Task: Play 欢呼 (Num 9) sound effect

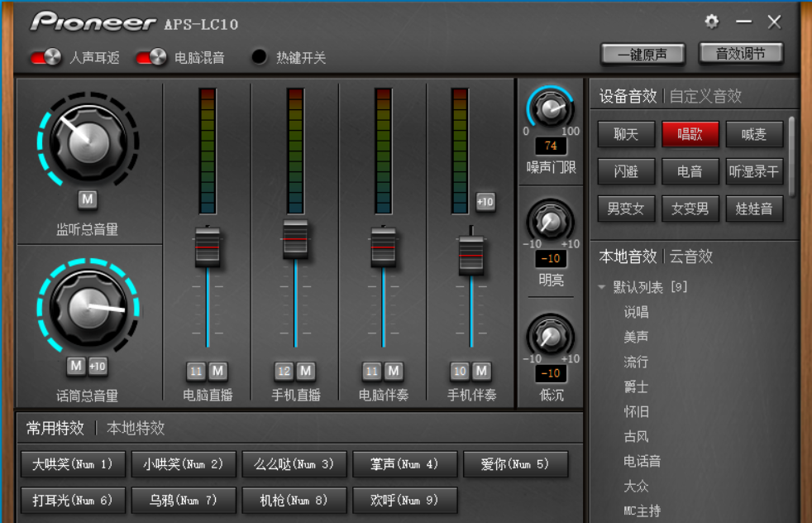Action: [404, 500]
